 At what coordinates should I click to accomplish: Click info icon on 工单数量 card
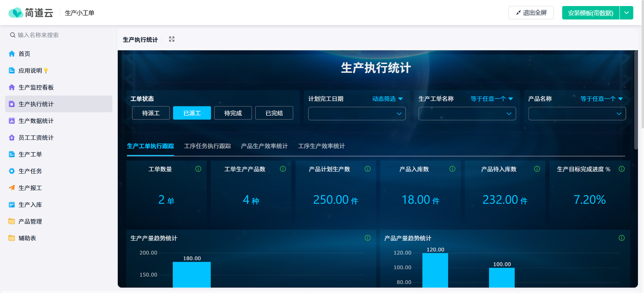(198, 169)
